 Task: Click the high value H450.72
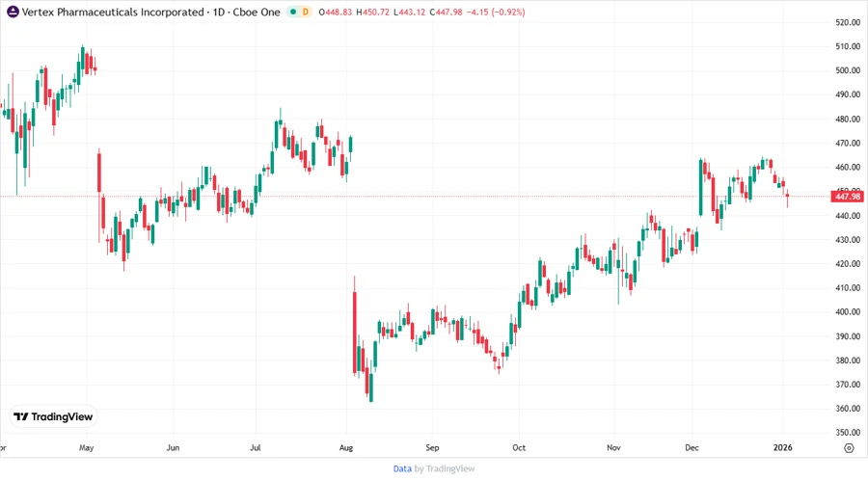point(372,12)
